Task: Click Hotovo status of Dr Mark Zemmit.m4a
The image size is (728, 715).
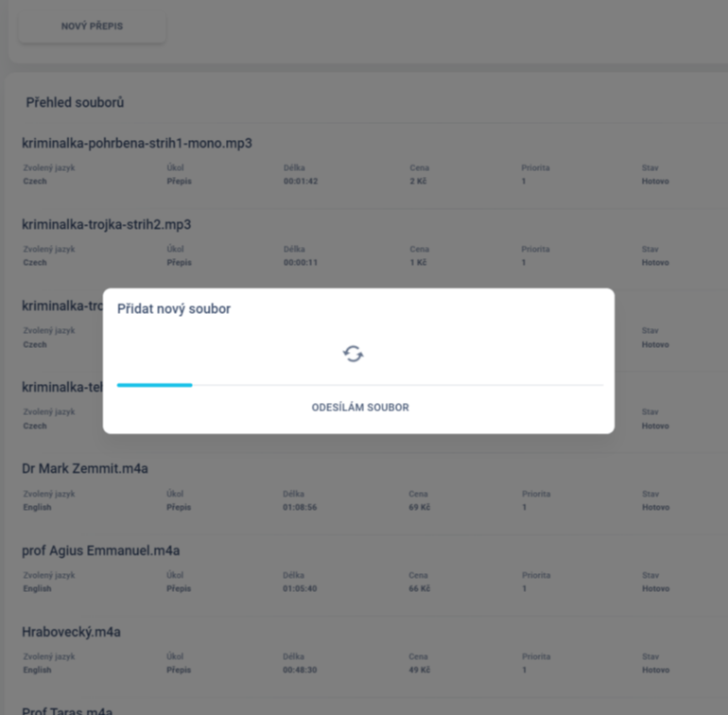Action: 655,507
